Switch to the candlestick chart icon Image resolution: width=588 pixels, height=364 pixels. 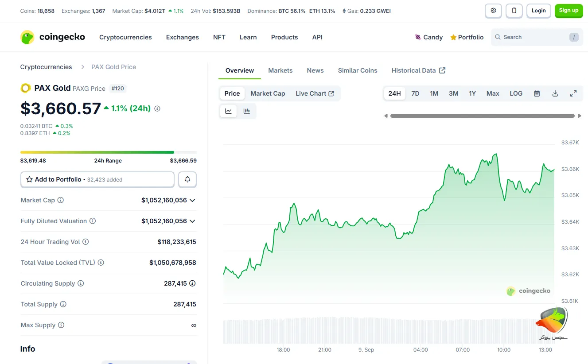coord(247,111)
